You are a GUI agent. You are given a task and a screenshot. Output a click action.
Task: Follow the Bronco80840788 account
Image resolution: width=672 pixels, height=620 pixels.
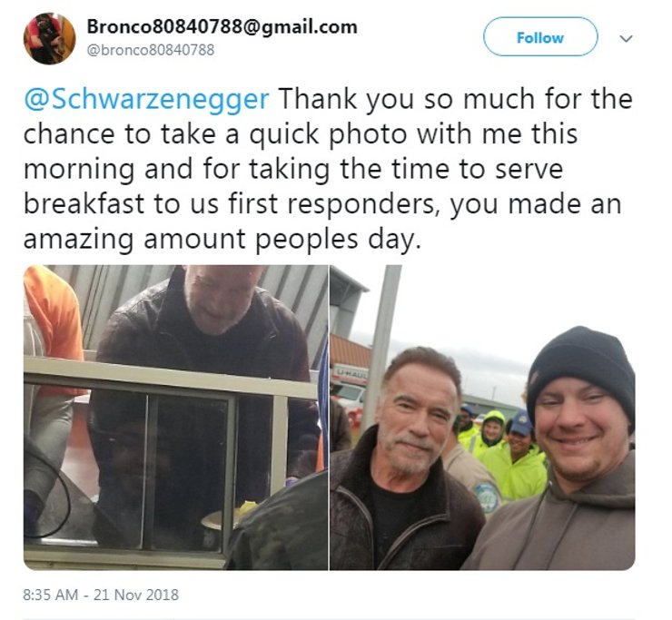540,37
